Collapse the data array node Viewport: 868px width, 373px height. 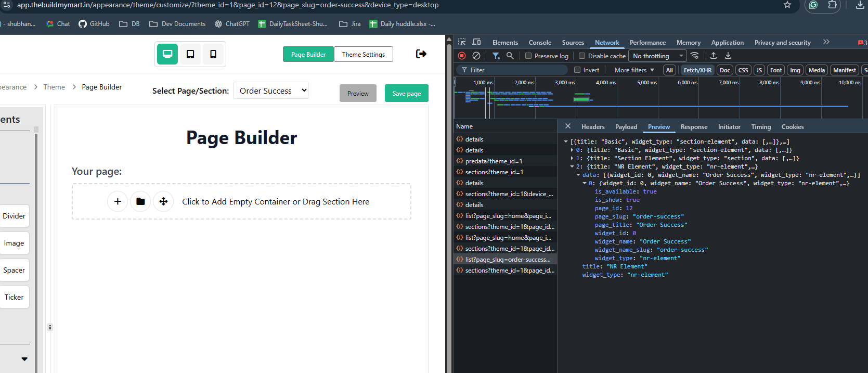[578, 175]
